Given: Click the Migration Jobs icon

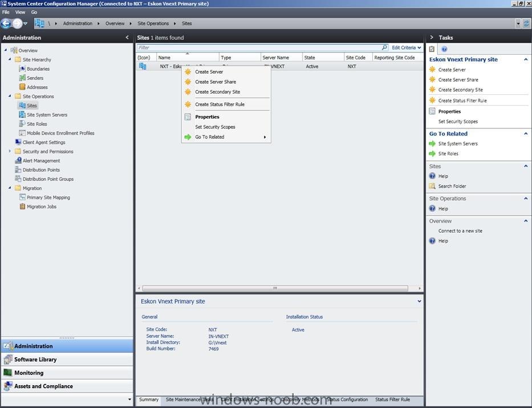Looking at the screenshot, I should pos(22,206).
